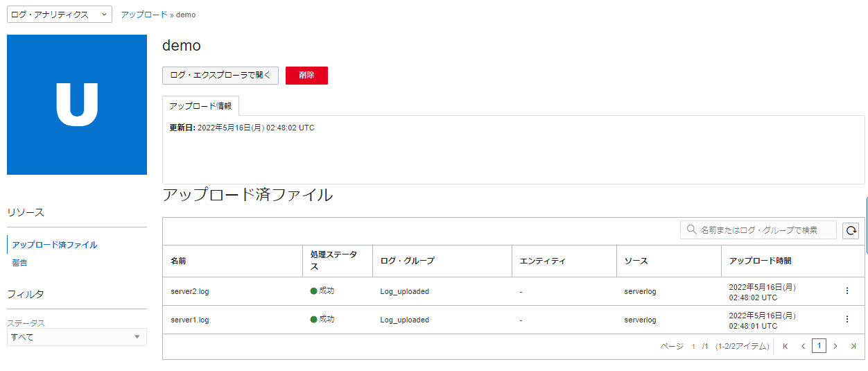Click the blue U upload thumbnail

(x=77, y=105)
